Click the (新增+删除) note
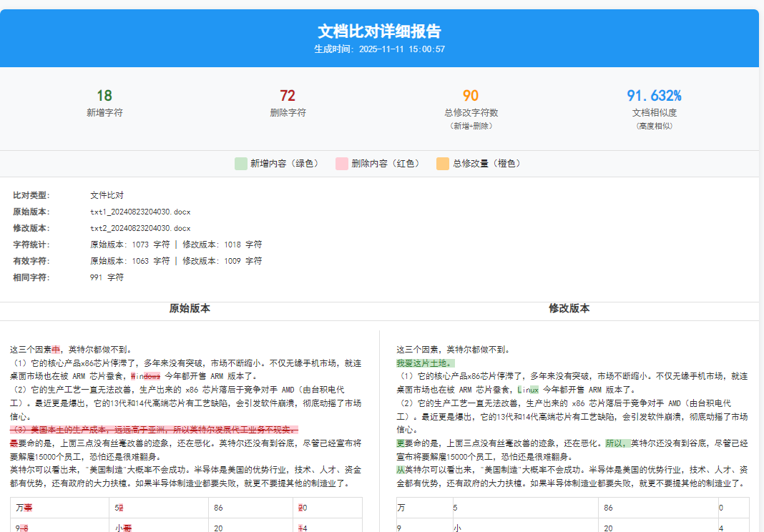764x532 pixels. click(x=471, y=126)
